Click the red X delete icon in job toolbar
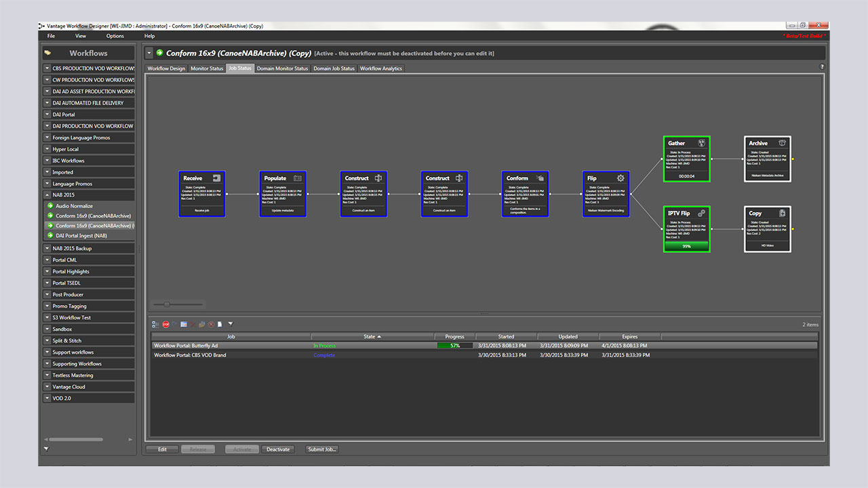This screenshot has width=868, height=488. tap(193, 324)
